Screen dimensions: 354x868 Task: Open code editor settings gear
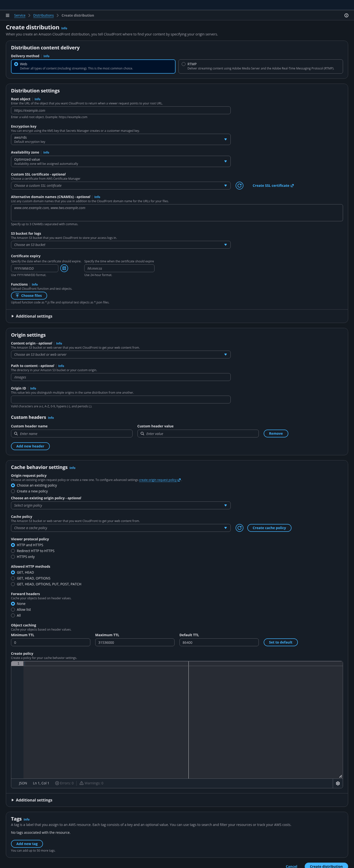tap(338, 783)
